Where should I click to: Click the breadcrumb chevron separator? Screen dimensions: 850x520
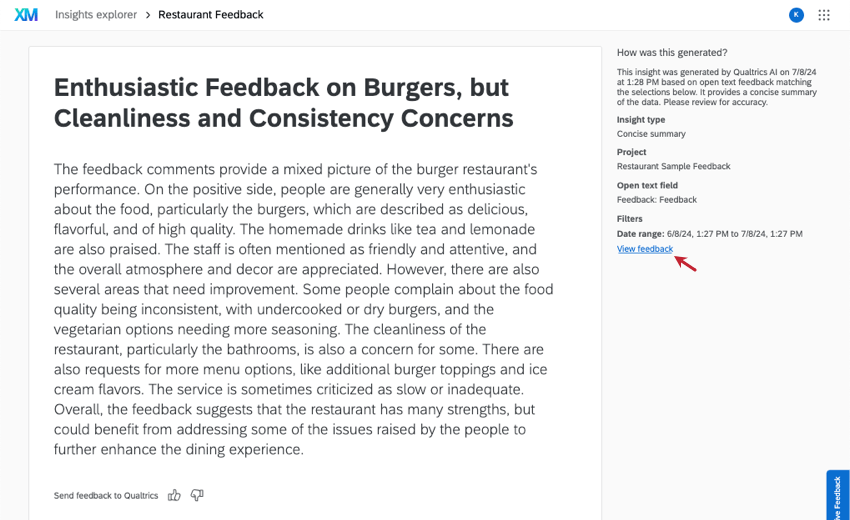(147, 15)
